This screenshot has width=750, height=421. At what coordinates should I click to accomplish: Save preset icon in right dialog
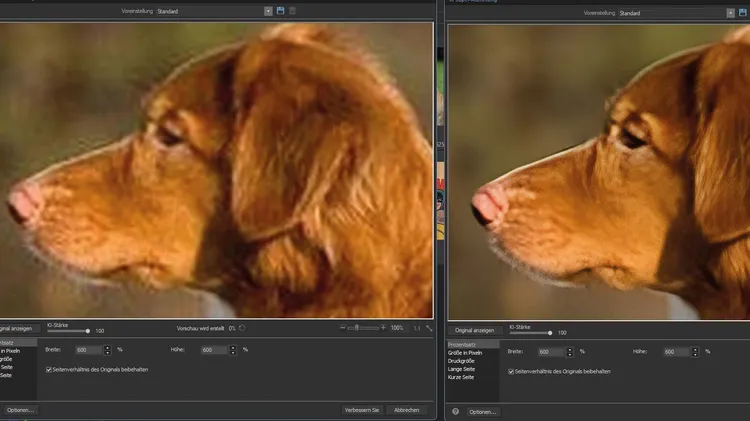pyautogui.click(x=743, y=13)
